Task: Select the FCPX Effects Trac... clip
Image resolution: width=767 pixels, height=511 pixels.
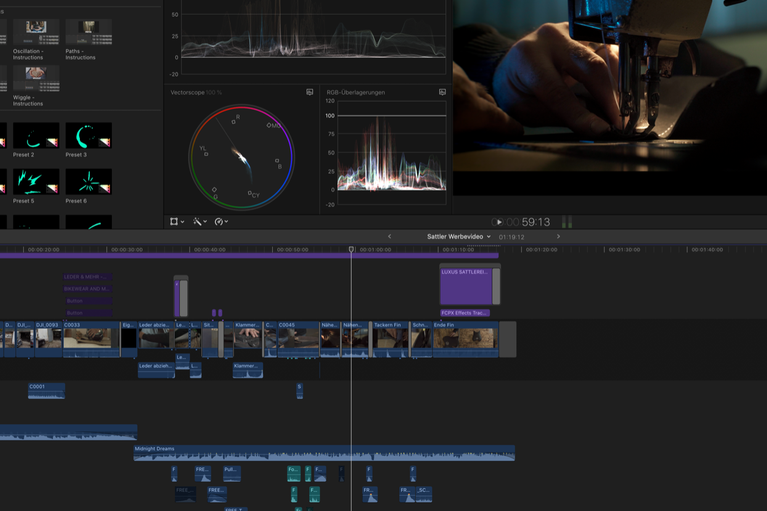Action: pos(465,313)
